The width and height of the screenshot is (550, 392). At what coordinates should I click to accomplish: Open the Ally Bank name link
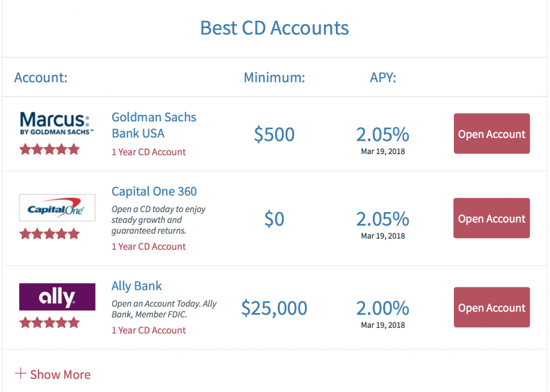(x=136, y=286)
